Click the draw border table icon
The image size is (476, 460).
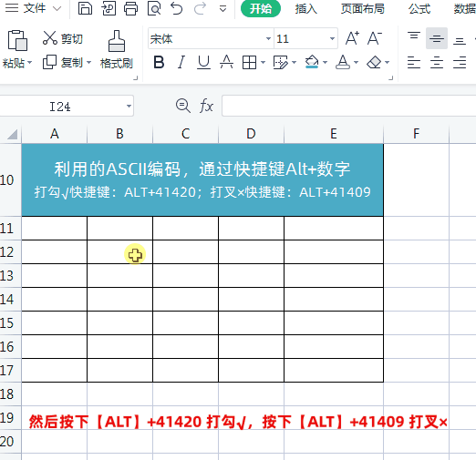[281, 63]
